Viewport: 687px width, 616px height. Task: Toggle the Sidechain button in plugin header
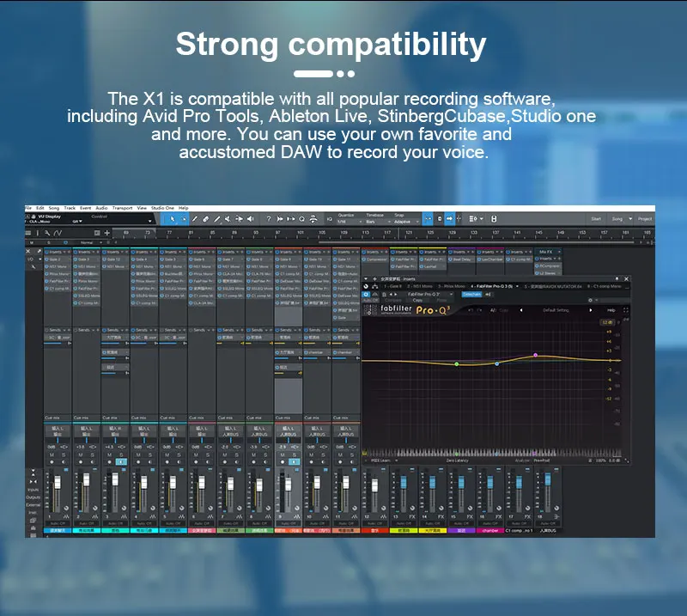pos(471,294)
